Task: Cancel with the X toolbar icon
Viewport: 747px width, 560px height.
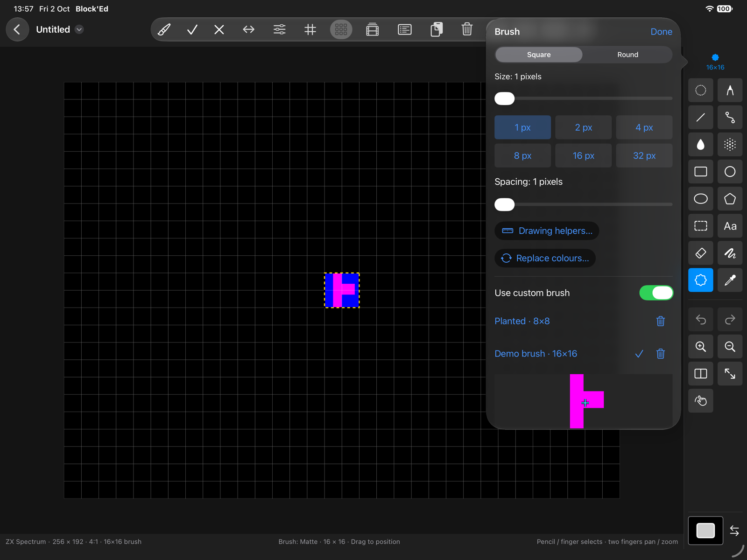Action: click(x=219, y=29)
